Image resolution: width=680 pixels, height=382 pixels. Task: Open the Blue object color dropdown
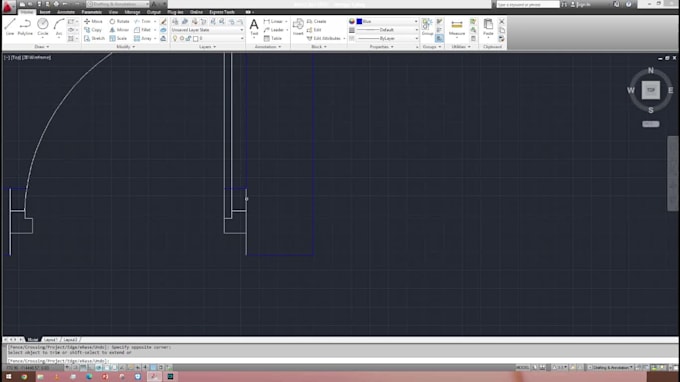coord(387,21)
